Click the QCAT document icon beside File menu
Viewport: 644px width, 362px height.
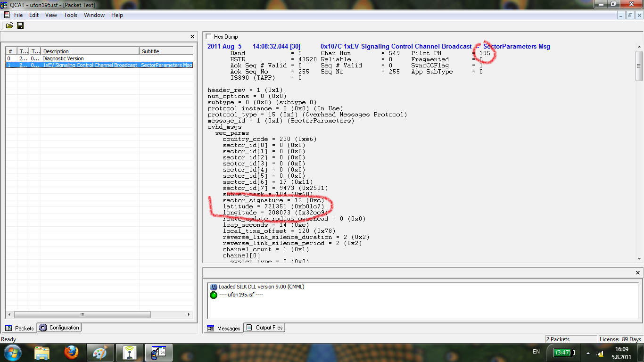[x=7, y=15]
